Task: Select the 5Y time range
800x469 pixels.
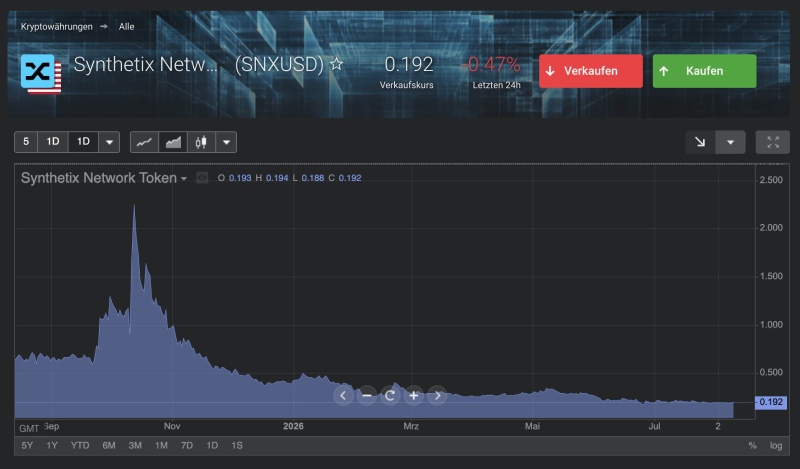Action: 27,446
